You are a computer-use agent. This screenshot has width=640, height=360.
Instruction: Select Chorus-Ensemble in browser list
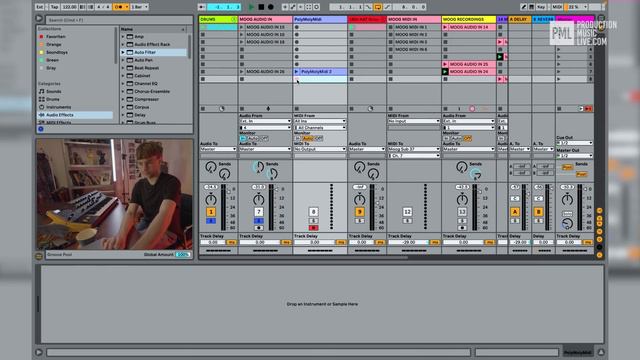point(152,91)
